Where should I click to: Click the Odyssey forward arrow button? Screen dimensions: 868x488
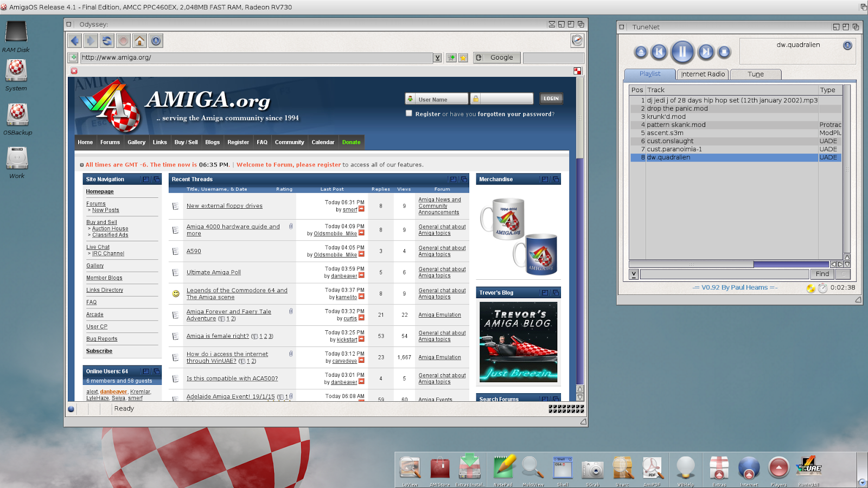pyautogui.click(x=91, y=41)
